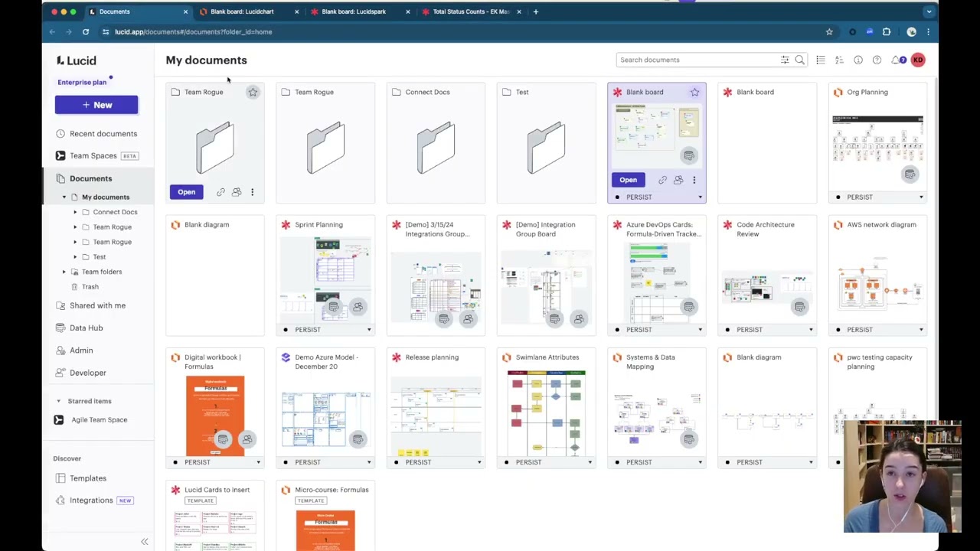The height and width of the screenshot is (551, 980).
Task: Open the Admin panel
Action: (81, 350)
